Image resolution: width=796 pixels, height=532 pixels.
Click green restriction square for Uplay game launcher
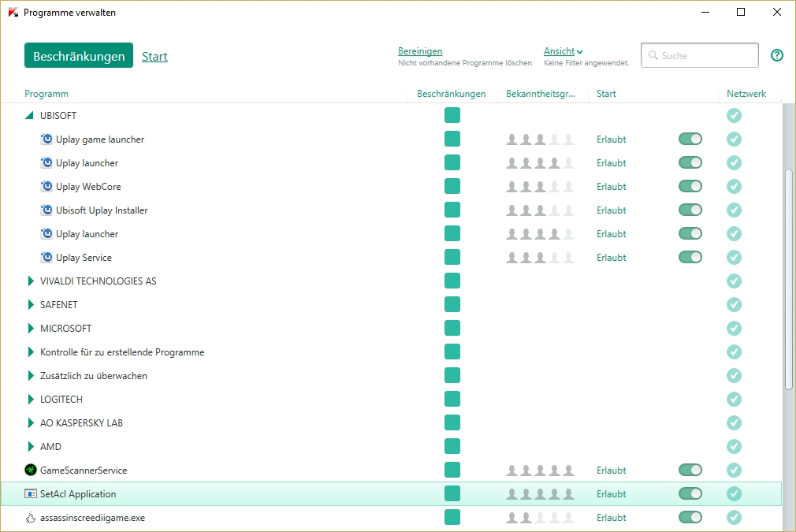(452, 139)
